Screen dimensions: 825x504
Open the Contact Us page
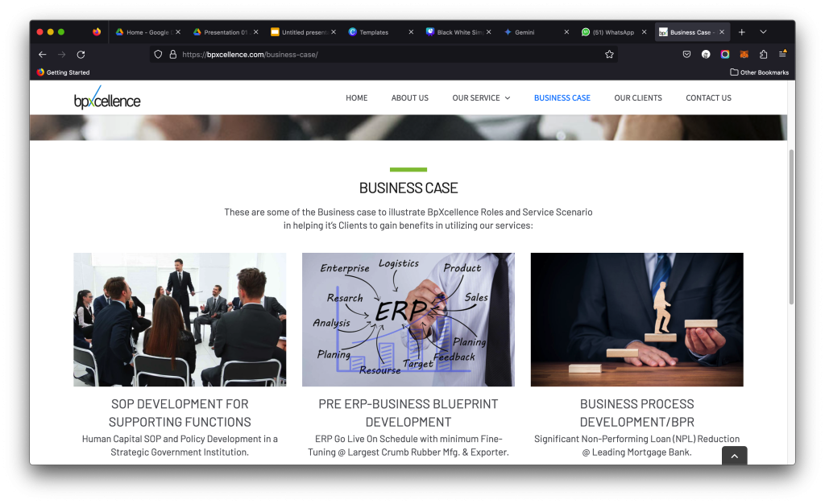tap(708, 98)
